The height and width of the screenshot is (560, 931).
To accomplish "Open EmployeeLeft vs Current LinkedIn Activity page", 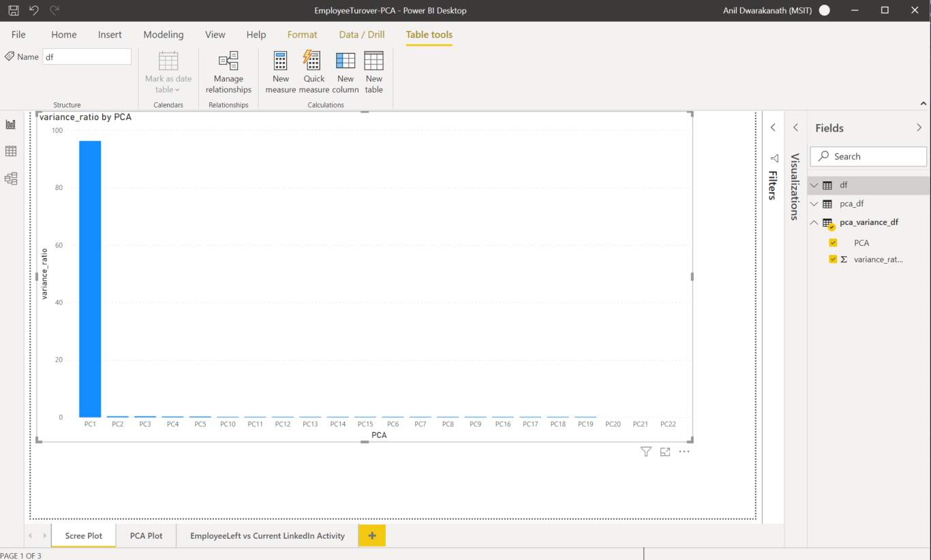I will tap(267, 535).
